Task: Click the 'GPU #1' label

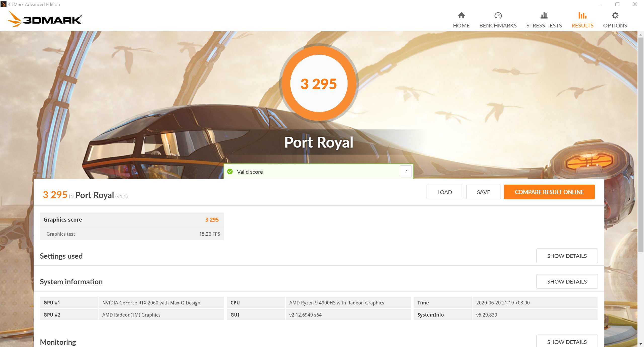Action: click(x=52, y=303)
